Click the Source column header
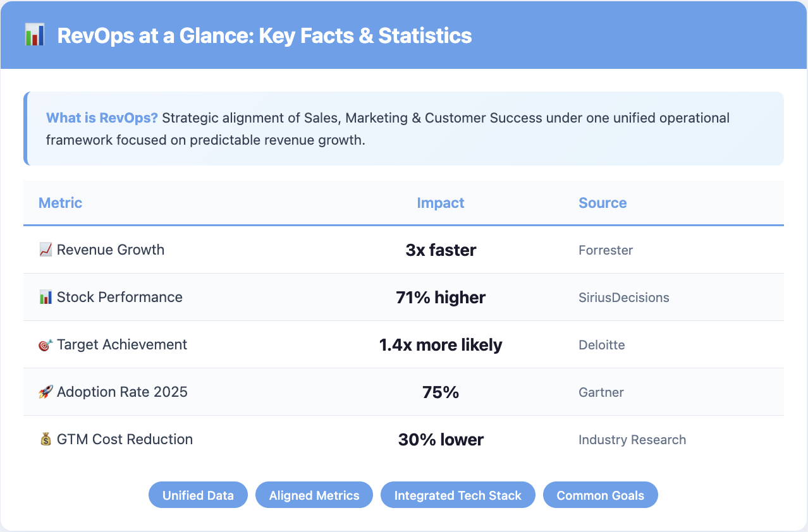 click(x=603, y=203)
